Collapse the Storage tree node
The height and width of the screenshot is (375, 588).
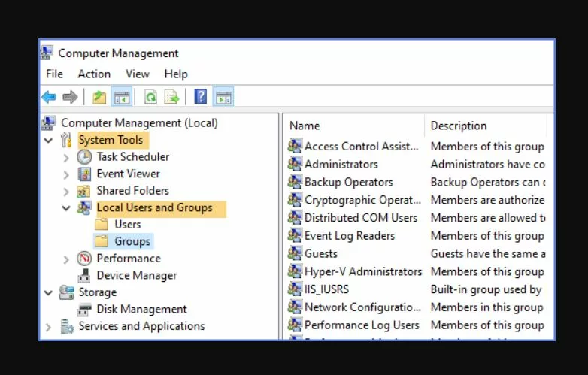click(48, 292)
